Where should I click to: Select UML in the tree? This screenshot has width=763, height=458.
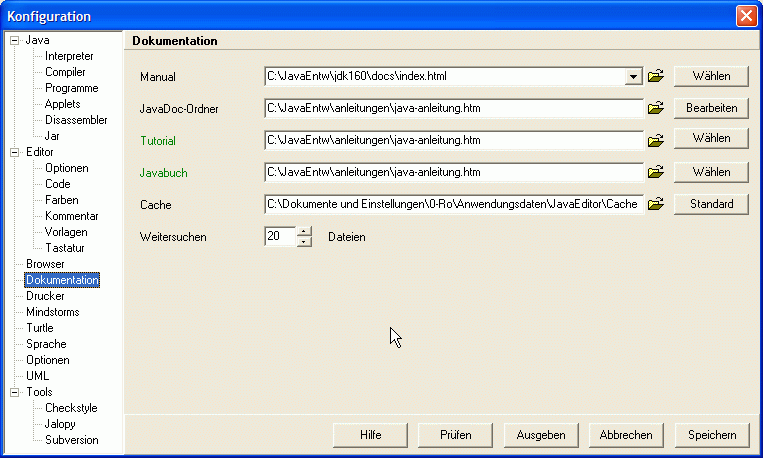tap(37, 376)
